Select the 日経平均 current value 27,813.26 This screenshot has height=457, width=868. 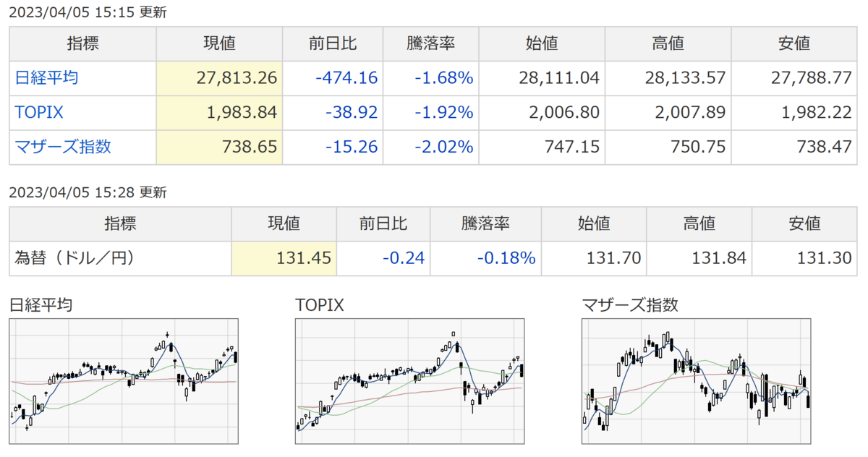237,78
